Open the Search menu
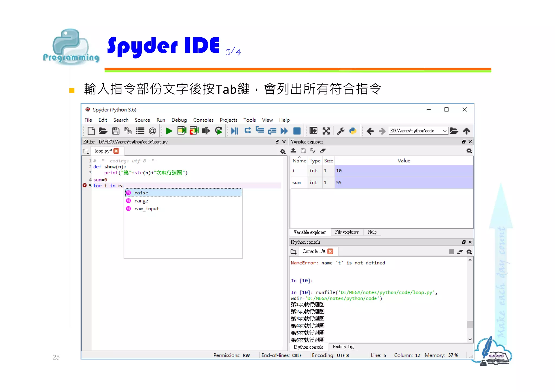This screenshot has width=555, height=392. [121, 120]
